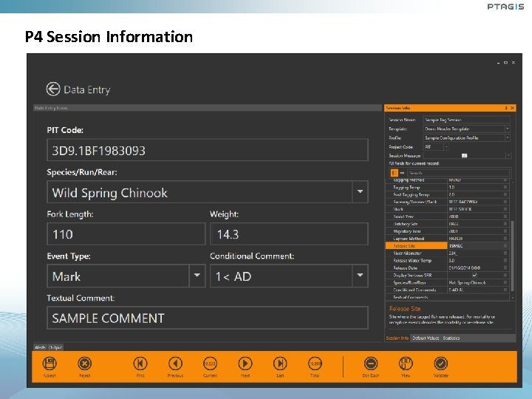Expand the Profile dropdown
Viewport: 532px width, 399px height.
click(507, 137)
